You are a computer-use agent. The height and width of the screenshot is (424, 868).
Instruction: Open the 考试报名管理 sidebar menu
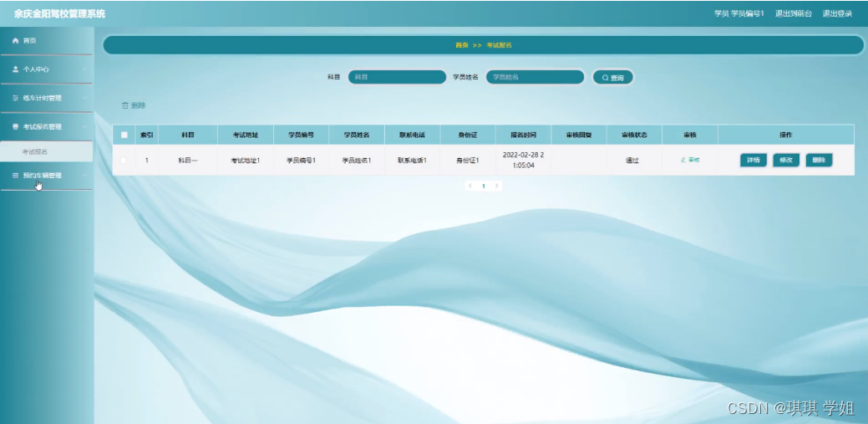pyautogui.click(x=47, y=127)
